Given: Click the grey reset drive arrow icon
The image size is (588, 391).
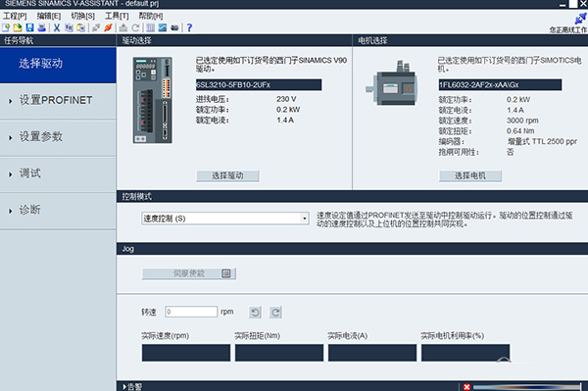Looking at the screenshot, I should coord(135,27).
